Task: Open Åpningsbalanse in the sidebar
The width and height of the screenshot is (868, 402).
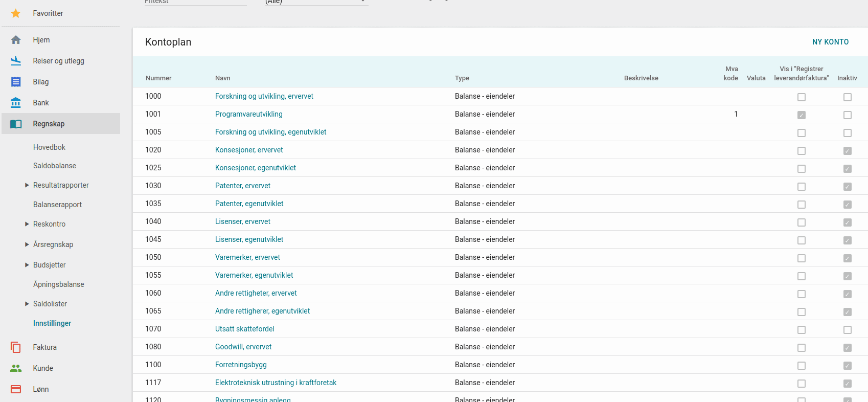Action: point(59,284)
